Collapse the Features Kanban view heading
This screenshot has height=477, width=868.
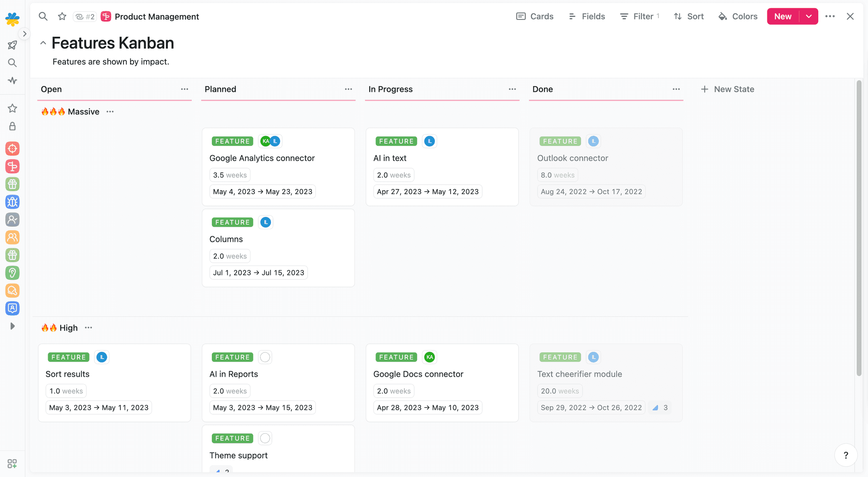(x=43, y=43)
